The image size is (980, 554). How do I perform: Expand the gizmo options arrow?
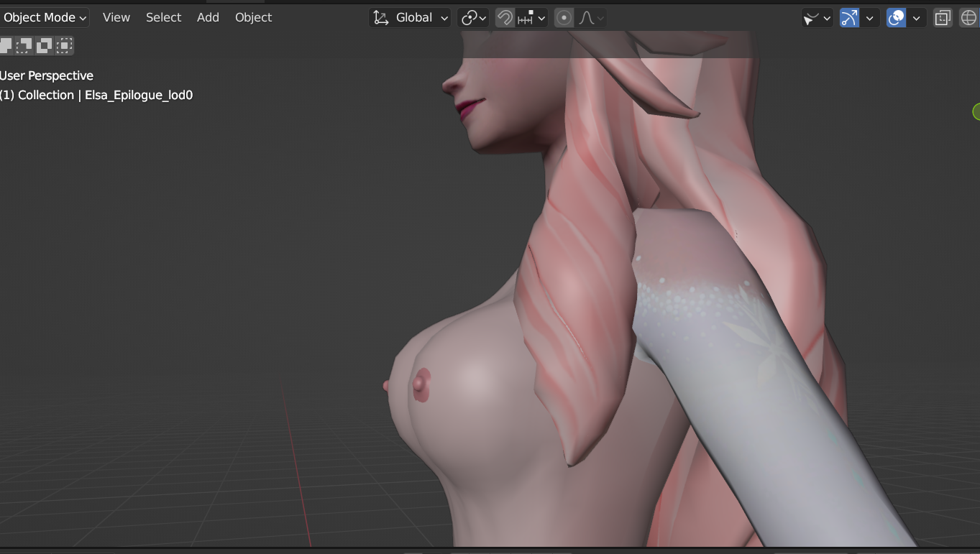869,18
